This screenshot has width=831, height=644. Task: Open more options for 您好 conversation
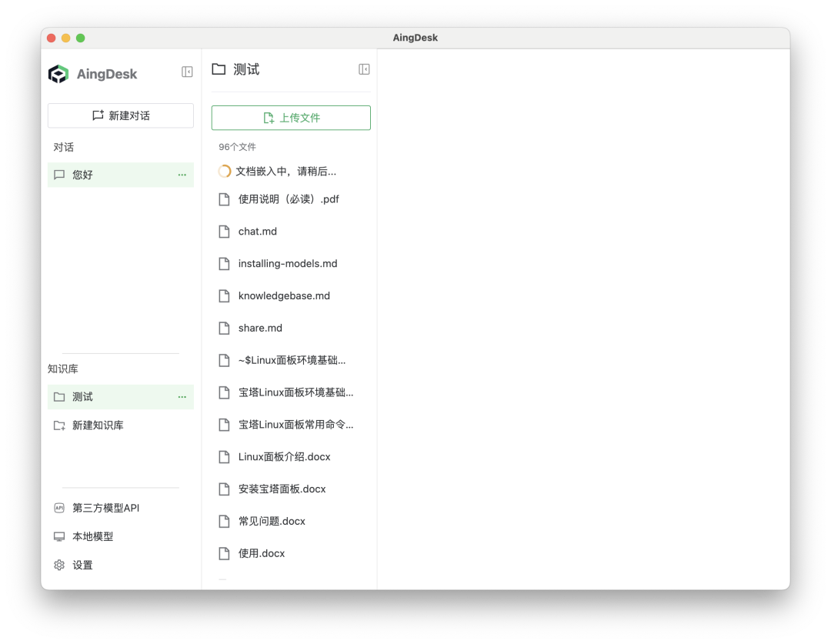point(182,175)
